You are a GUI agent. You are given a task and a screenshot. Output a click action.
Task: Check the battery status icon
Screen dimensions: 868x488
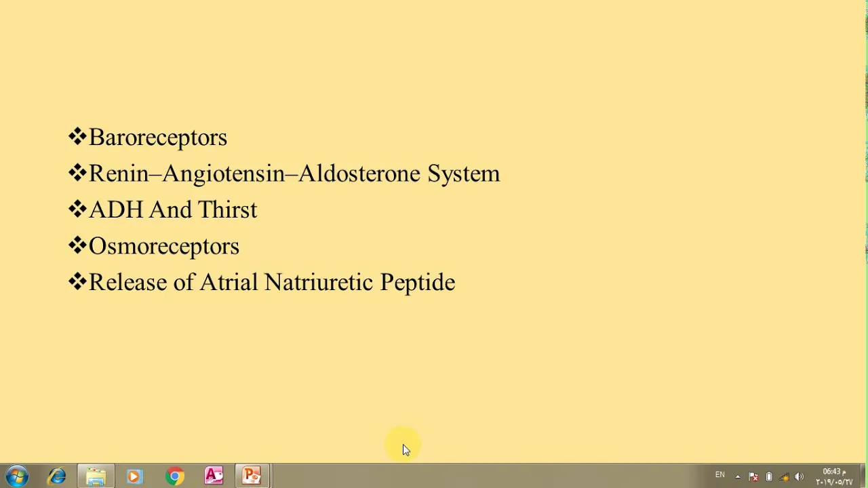(x=769, y=476)
